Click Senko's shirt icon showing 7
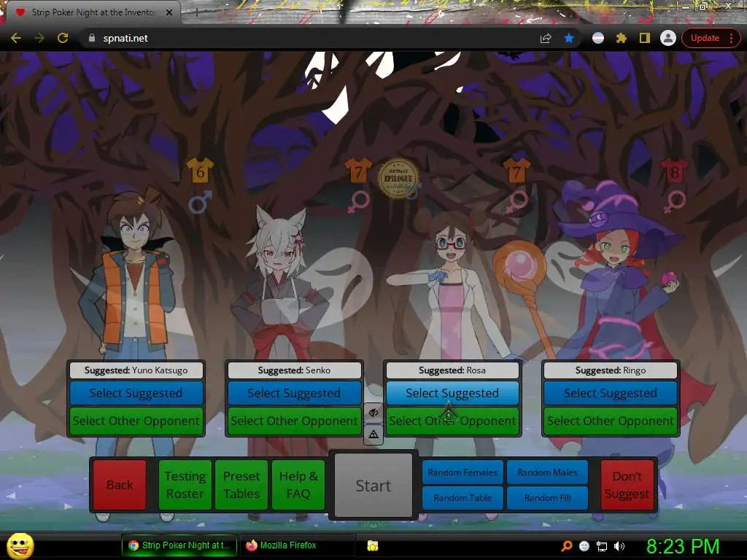 coord(358,171)
